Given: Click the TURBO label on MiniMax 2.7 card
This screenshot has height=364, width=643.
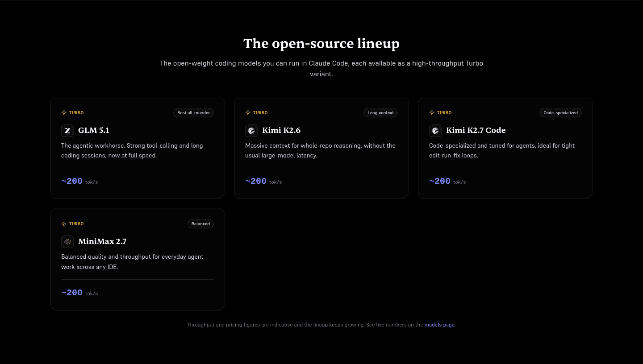Looking at the screenshot, I should click(x=76, y=224).
